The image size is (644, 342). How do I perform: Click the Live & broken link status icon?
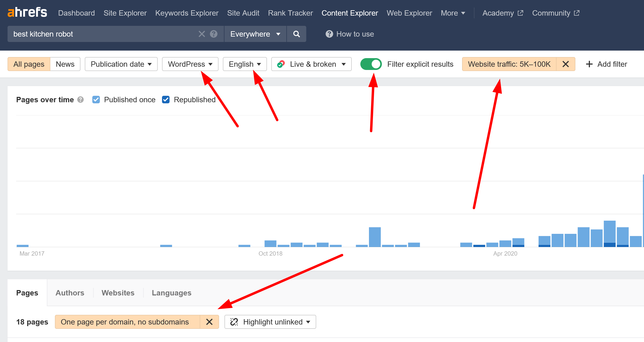[x=281, y=64]
